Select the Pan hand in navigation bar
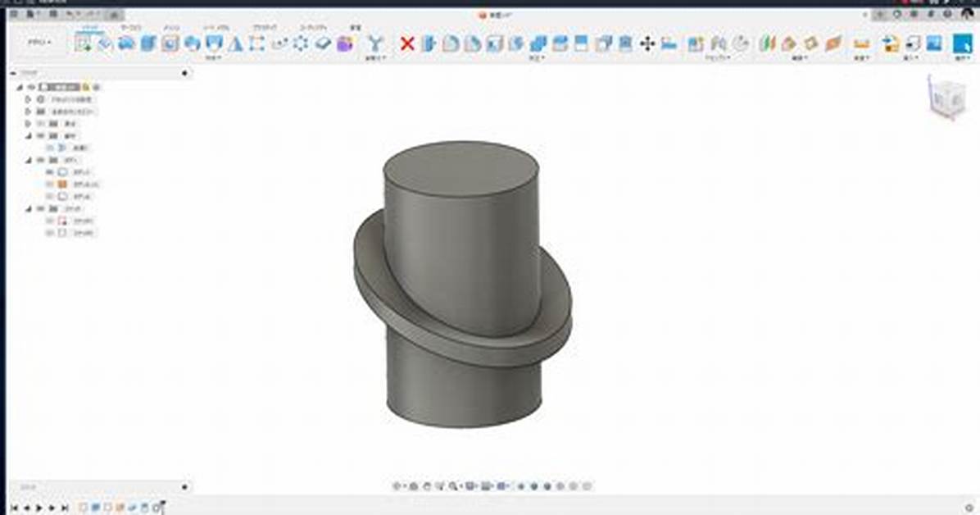980x515 pixels. (427, 486)
